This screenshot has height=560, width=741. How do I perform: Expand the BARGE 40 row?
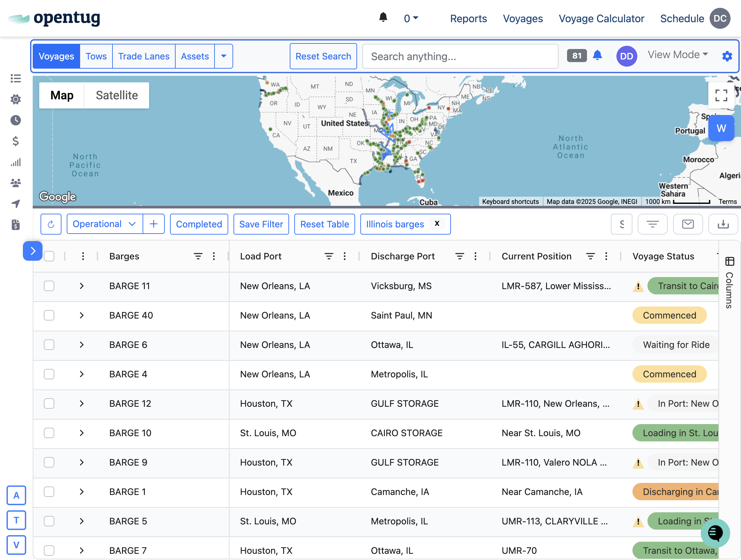coord(81,316)
